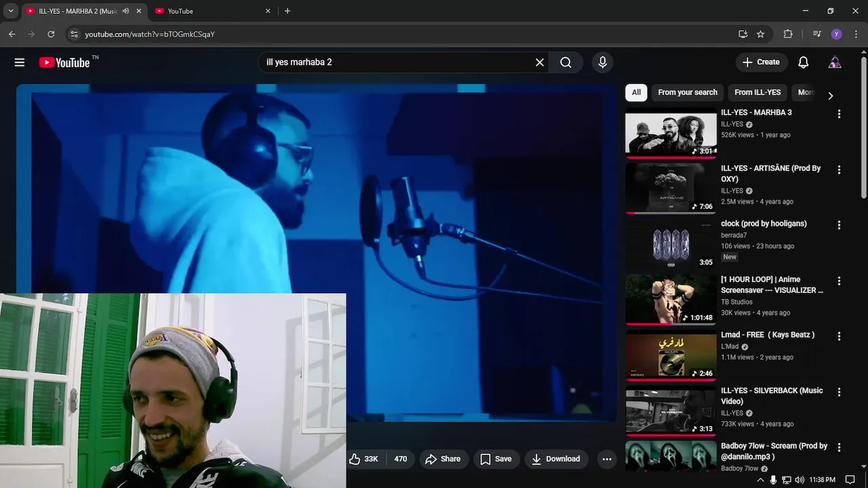Open more actions ellipsis under the video

[607, 459]
